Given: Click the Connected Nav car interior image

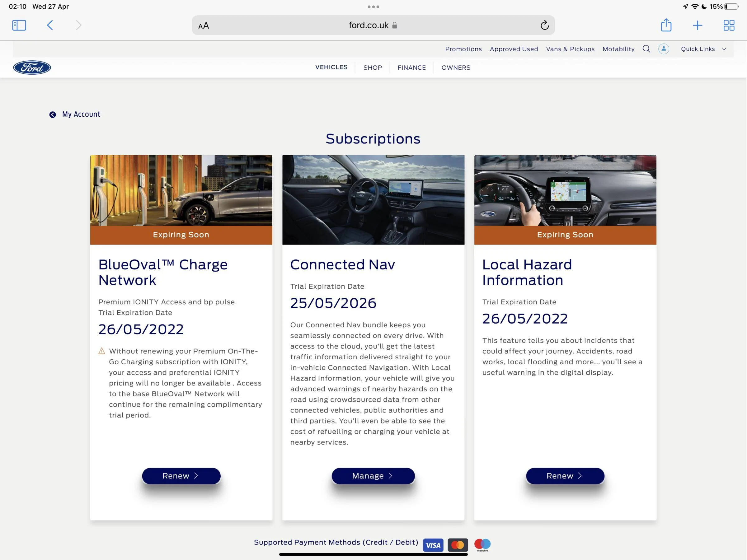Looking at the screenshot, I should [x=373, y=200].
